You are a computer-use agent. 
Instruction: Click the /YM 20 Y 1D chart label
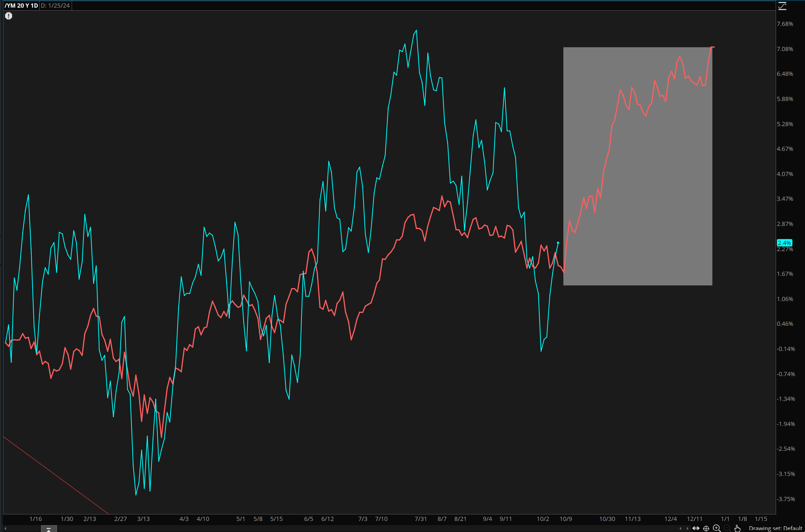[21, 6]
